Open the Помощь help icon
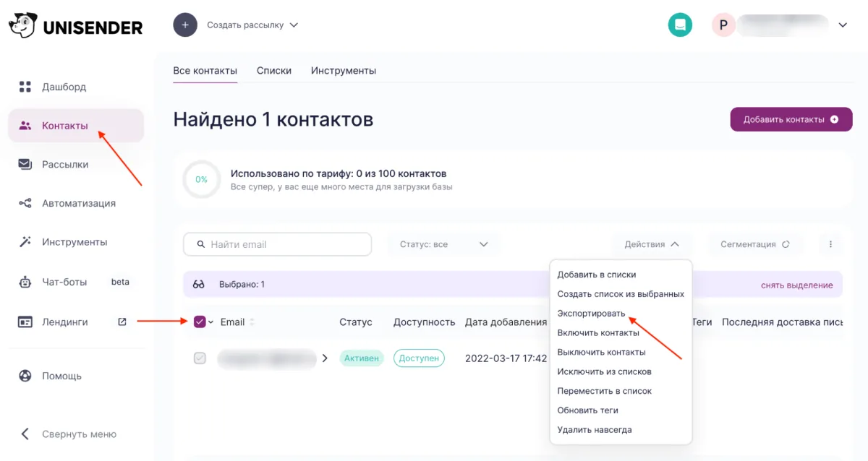 pos(25,376)
